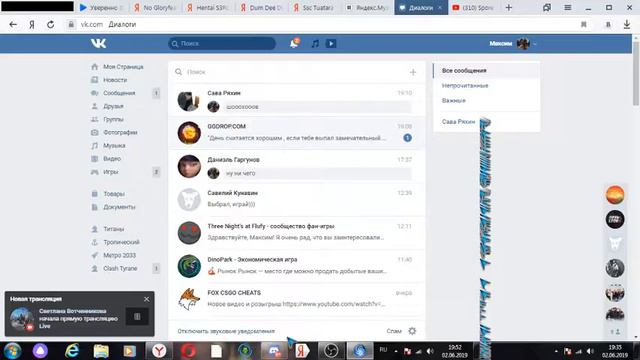Open Opera browser from taskbar
The image size is (640, 360).
188,351
